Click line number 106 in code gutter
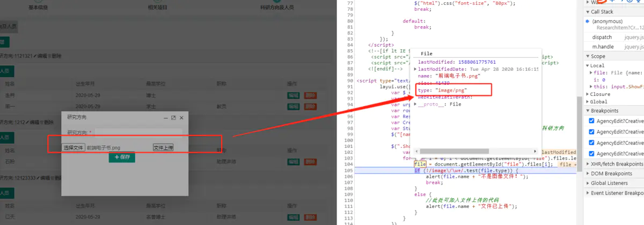 click(x=349, y=176)
